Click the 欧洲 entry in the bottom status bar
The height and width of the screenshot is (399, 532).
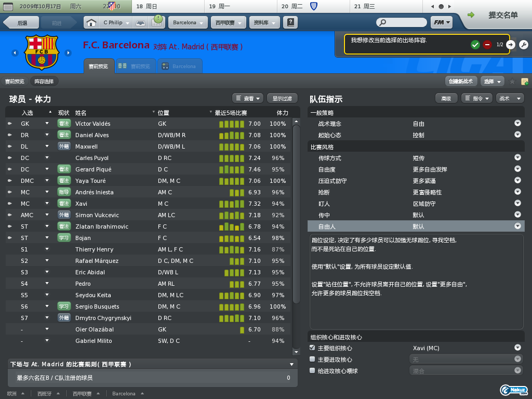pyautogui.click(x=11, y=394)
